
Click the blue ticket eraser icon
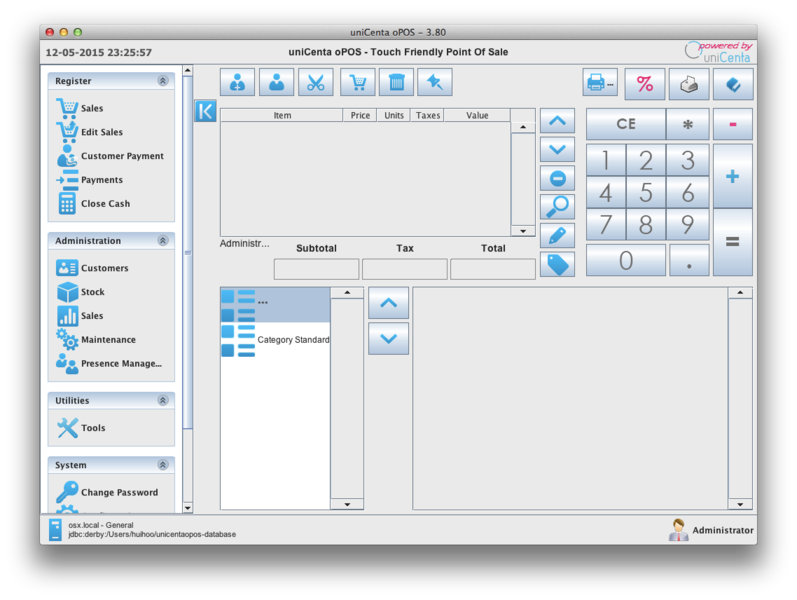(733, 84)
